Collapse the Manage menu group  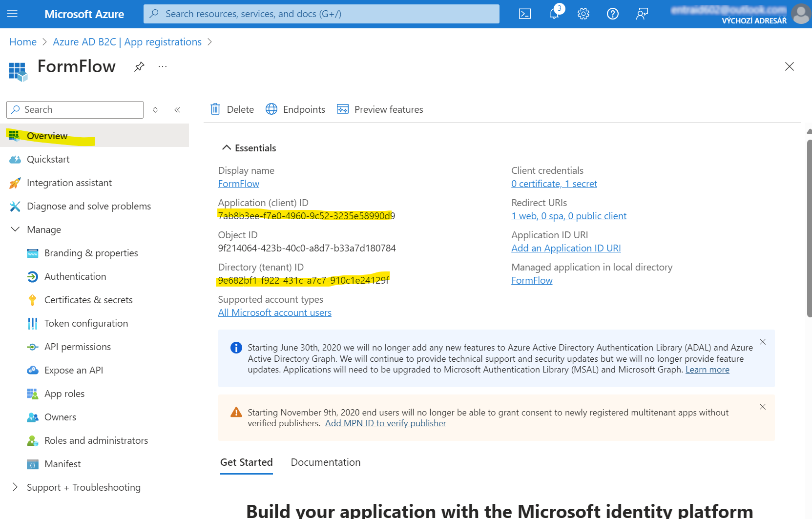15,229
